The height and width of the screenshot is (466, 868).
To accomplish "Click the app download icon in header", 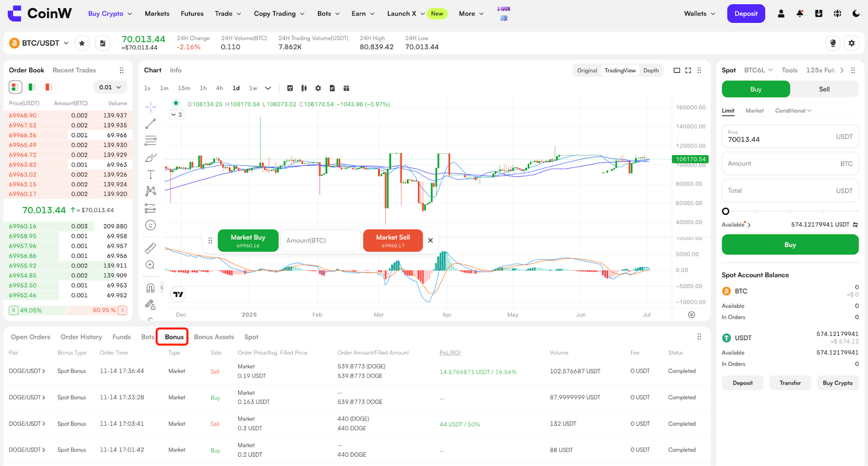I will [819, 14].
